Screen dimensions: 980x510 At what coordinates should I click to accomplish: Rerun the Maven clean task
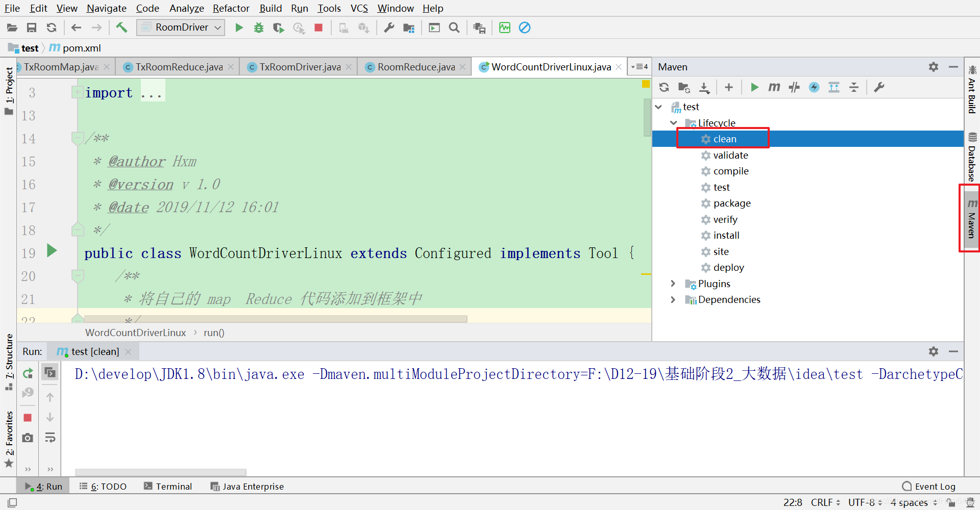coord(28,373)
